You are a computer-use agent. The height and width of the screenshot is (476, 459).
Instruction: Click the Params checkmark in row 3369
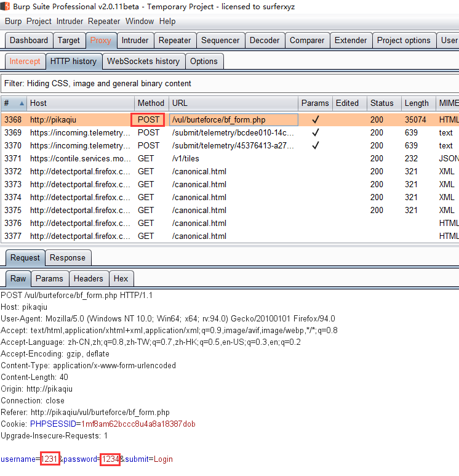[x=316, y=132]
